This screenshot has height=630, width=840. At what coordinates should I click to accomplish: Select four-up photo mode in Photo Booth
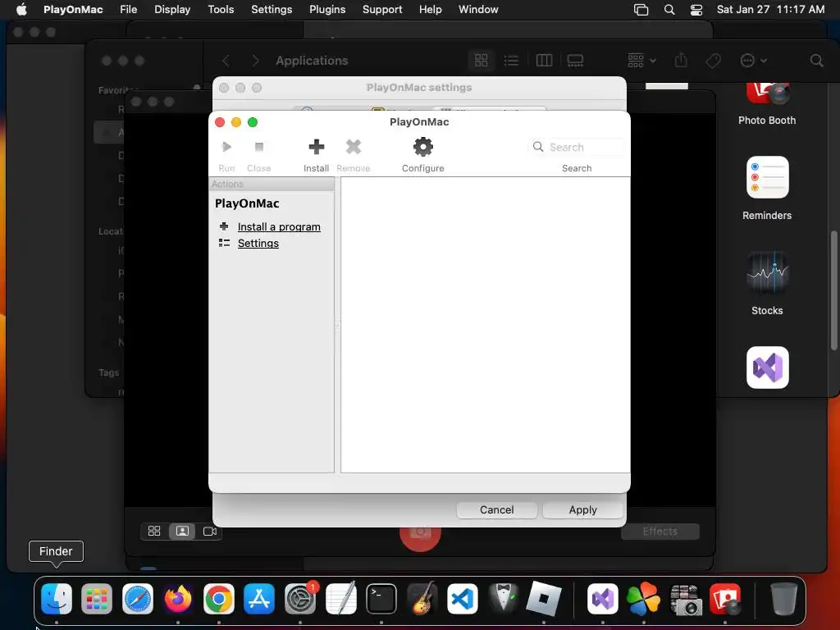(x=154, y=531)
